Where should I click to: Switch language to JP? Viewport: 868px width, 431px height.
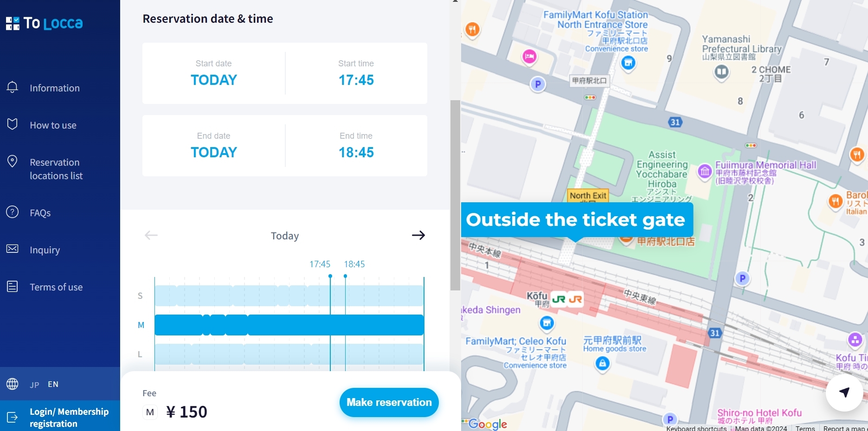pos(34,385)
